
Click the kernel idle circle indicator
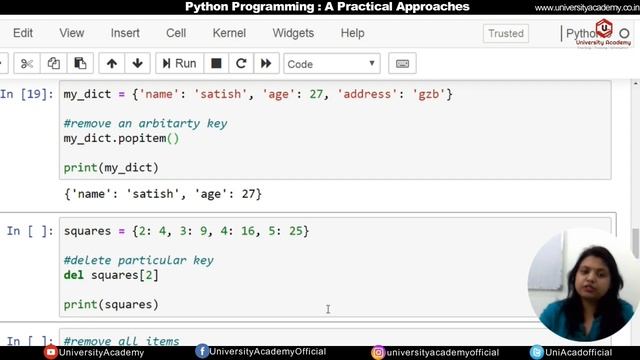[624, 33]
